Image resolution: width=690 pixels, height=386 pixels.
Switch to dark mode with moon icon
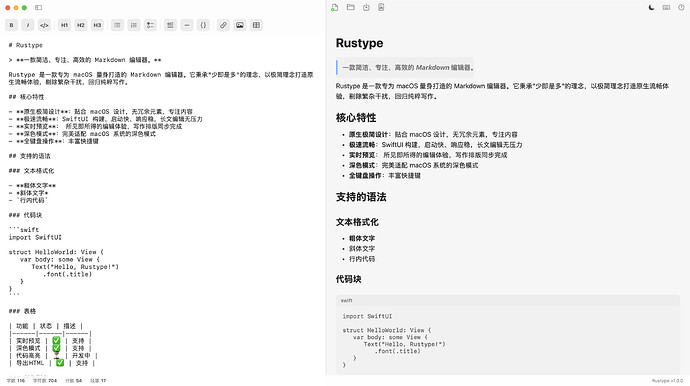pos(651,7)
